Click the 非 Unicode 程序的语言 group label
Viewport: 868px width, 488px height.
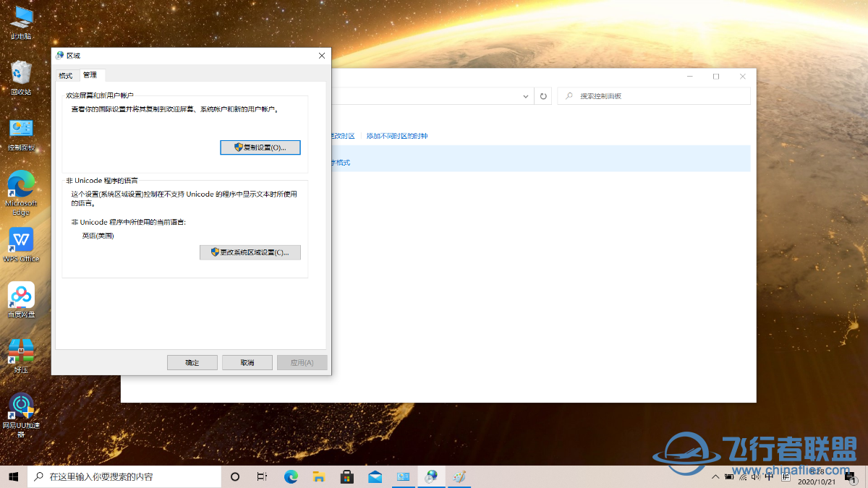click(102, 180)
